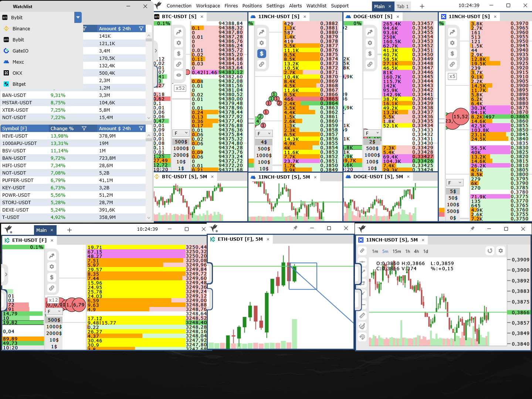This screenshot has height=399, width=532.
Task: Open Connection menu
Action: [179, 6]
